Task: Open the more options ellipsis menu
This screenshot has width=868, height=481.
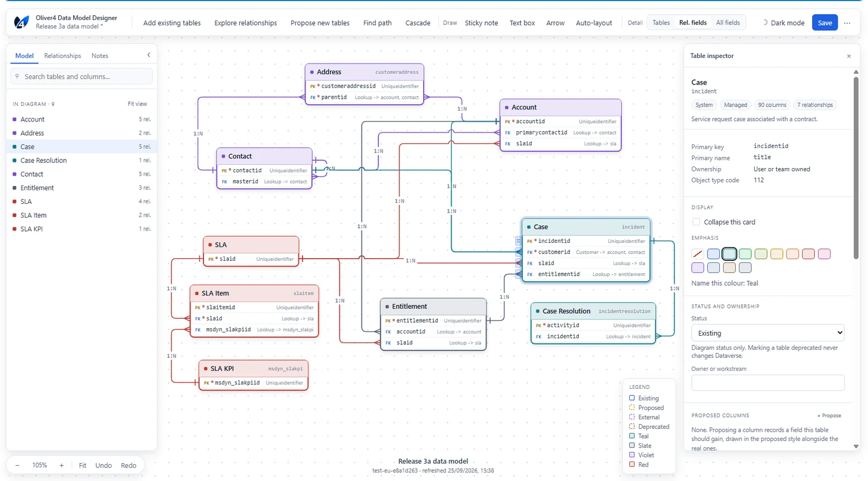Action: click(847, 23)
